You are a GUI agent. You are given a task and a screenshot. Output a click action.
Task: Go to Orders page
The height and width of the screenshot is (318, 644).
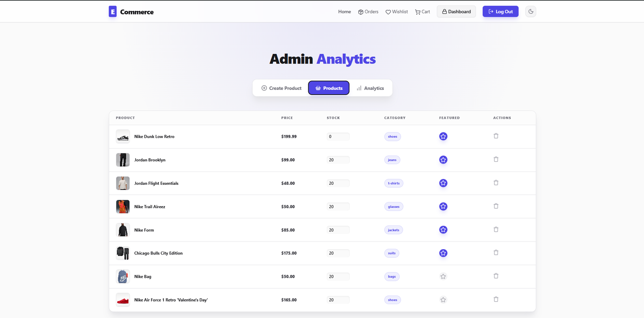[x=368, y=12]
